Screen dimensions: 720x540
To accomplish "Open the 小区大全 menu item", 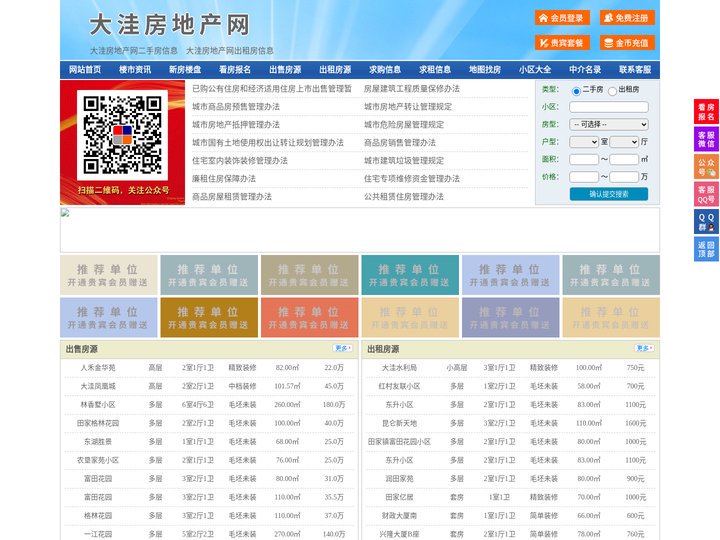I will 535,70.
